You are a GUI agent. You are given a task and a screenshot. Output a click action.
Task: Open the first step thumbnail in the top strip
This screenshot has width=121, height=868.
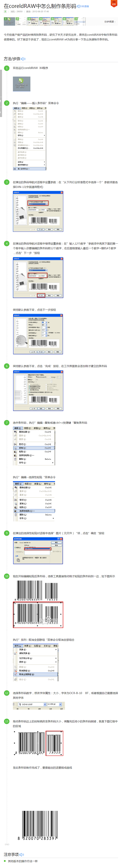(x=9, y=21)
